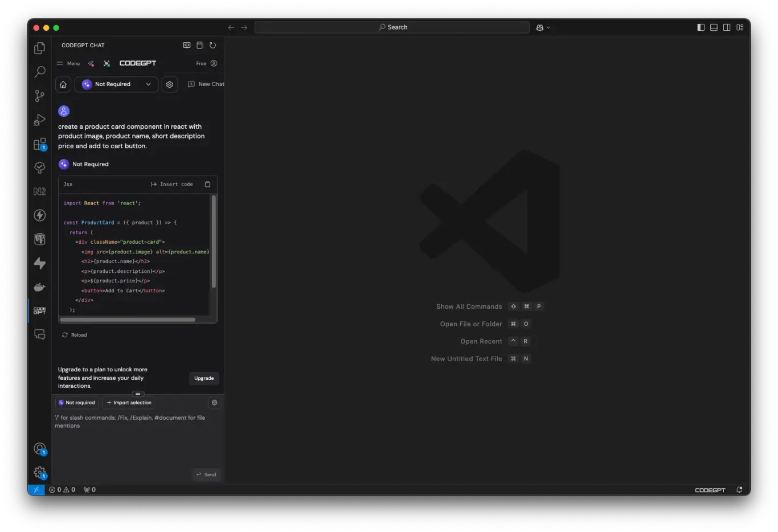Open agent settings gear next to Not Required
Image resolution: width=778 pixels, height=532 pixels.
[170, 84]
